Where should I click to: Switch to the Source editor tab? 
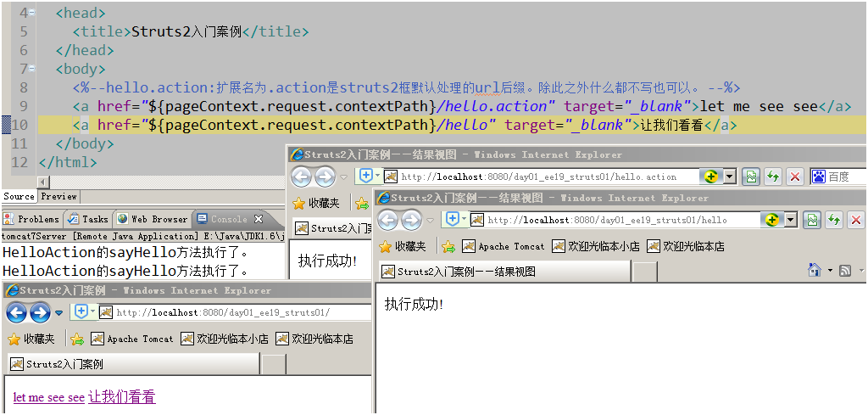[19, 197]
